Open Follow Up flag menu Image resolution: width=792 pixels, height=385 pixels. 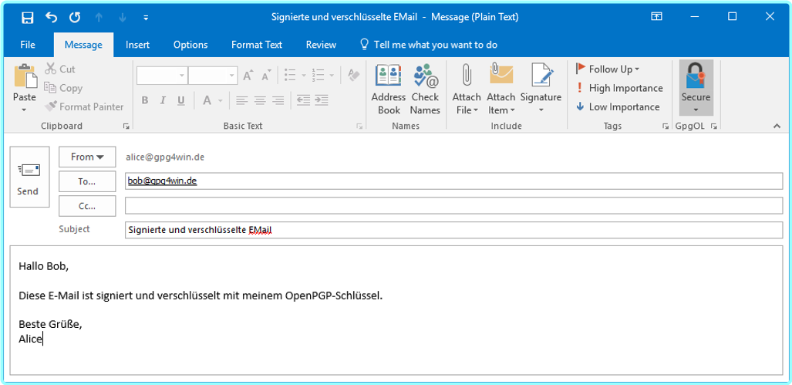(x=607, y=69)
